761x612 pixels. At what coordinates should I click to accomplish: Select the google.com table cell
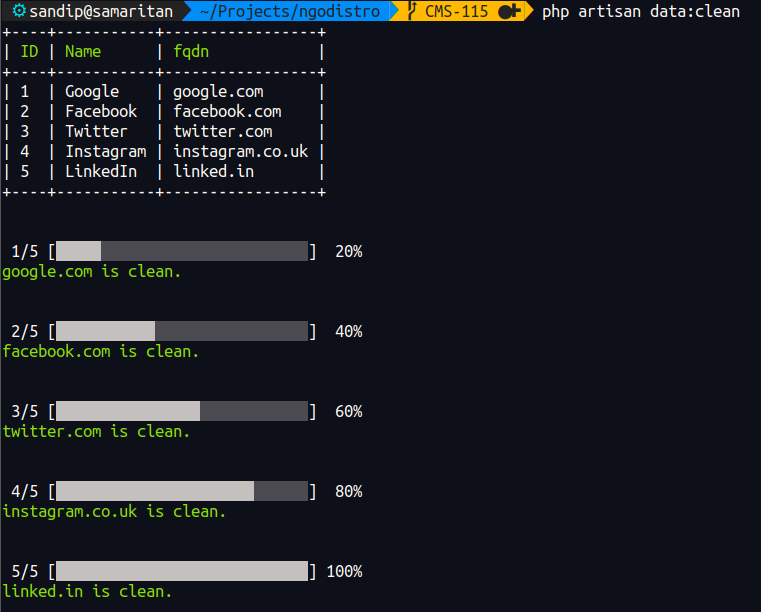(x=218, y=92)
